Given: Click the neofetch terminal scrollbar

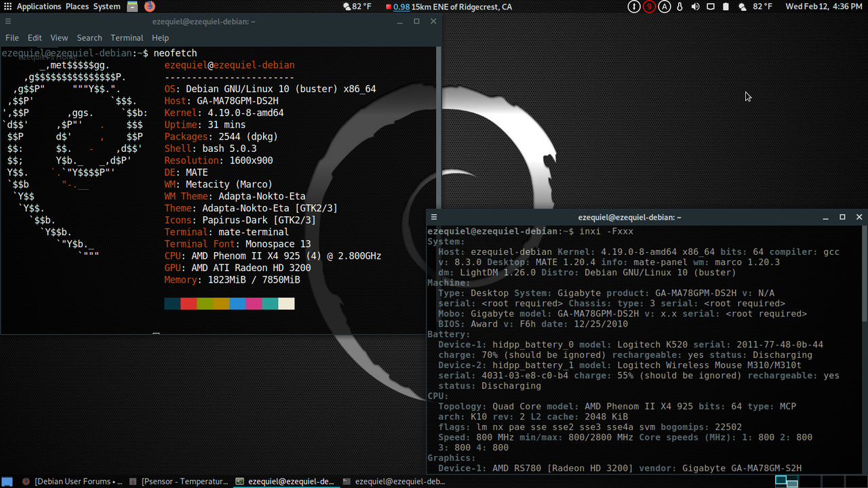Looking at the screenshot, I should coord(438,190).
